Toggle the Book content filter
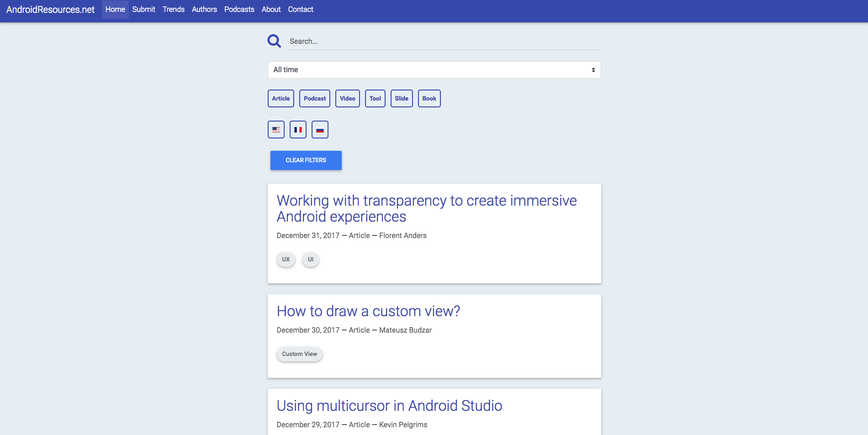 tap(429, 98)
